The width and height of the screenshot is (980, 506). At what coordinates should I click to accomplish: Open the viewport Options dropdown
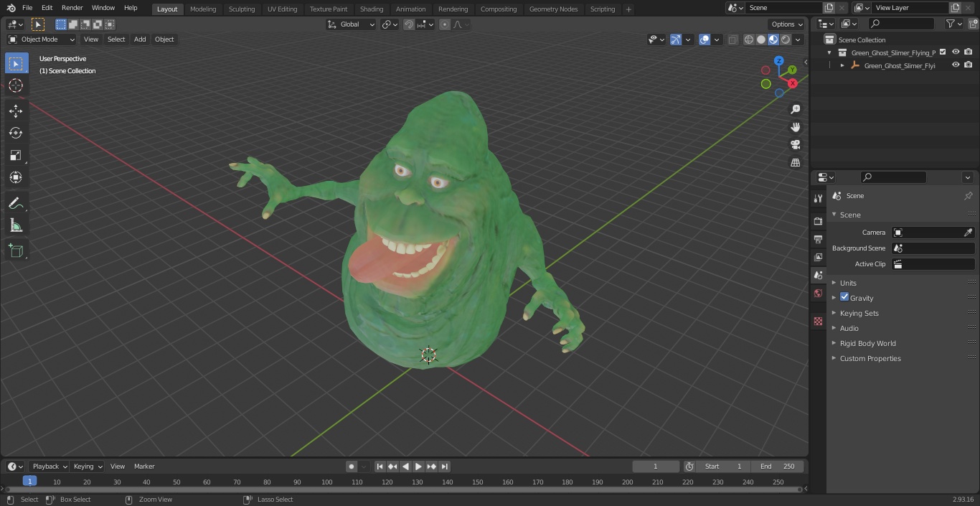787,24
